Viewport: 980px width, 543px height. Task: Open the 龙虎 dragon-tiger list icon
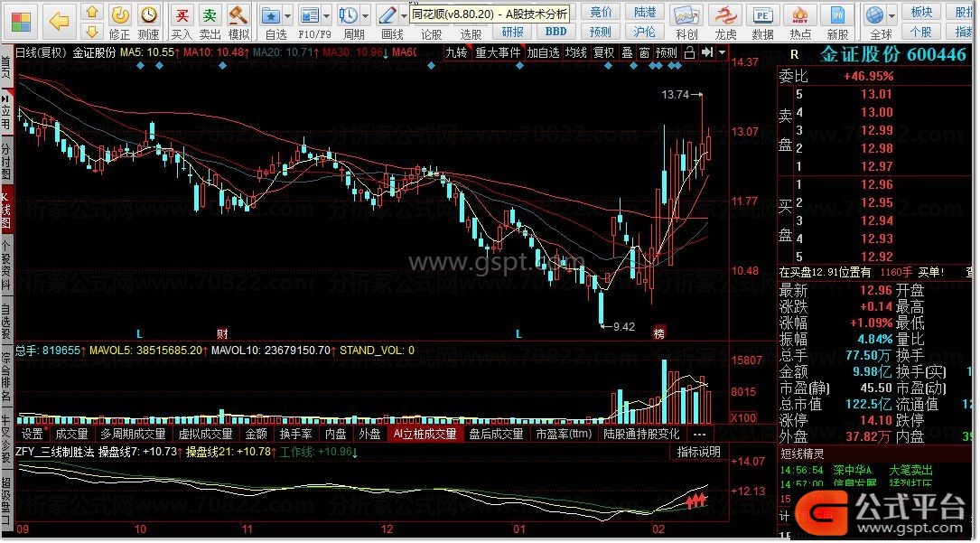coord(725,15)
